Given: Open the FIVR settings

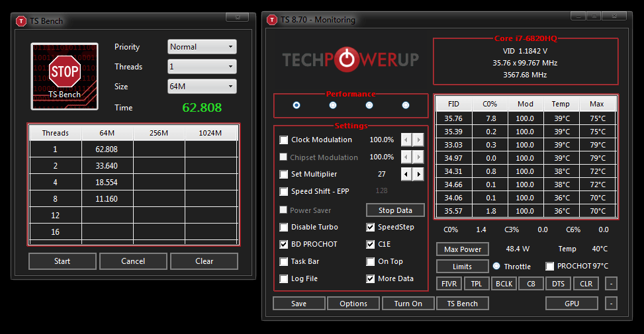Looking at the screenshot, I should coord(449,284).
